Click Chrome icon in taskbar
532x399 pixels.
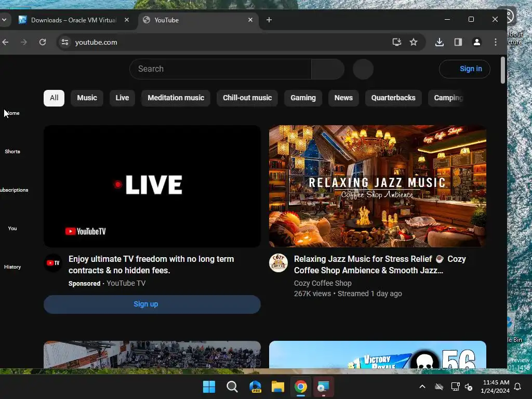point(301,387)
